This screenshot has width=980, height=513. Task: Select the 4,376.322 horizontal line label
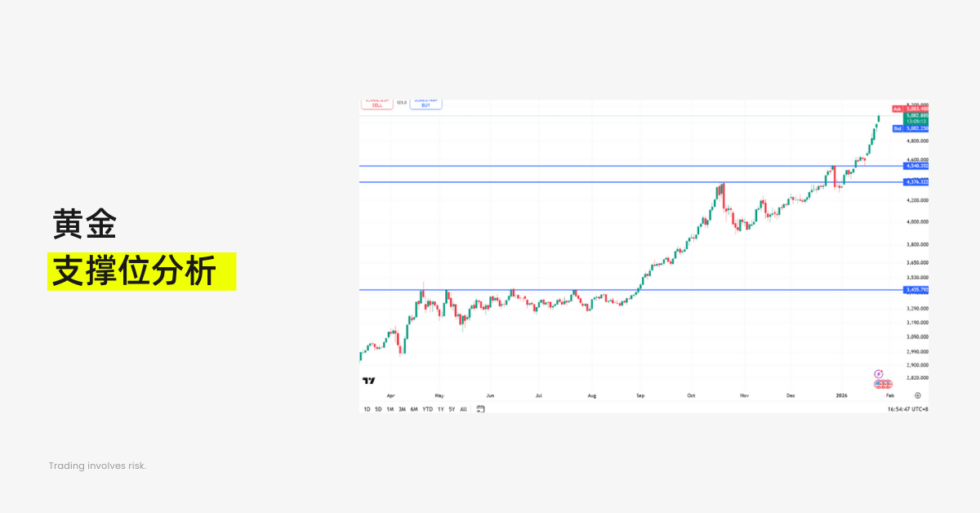coord(915,182)
